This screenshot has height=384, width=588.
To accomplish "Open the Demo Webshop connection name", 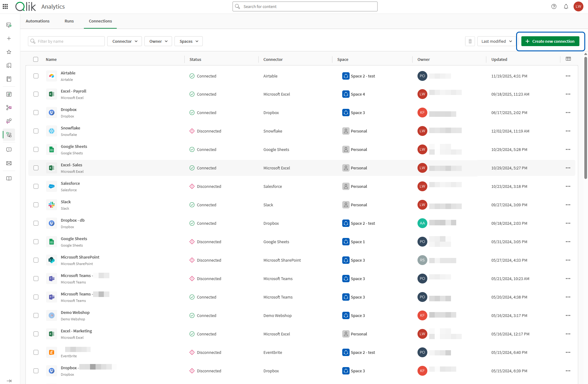I will tap(75, 312).
